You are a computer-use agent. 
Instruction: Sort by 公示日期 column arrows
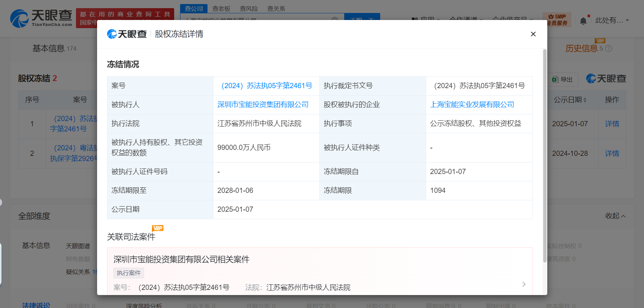[585, 100]
